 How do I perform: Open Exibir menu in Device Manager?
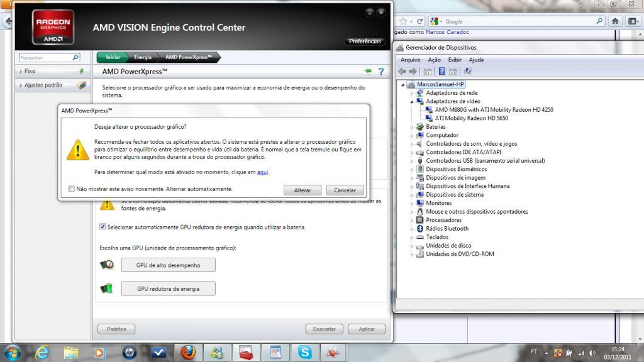coord(455,60)
